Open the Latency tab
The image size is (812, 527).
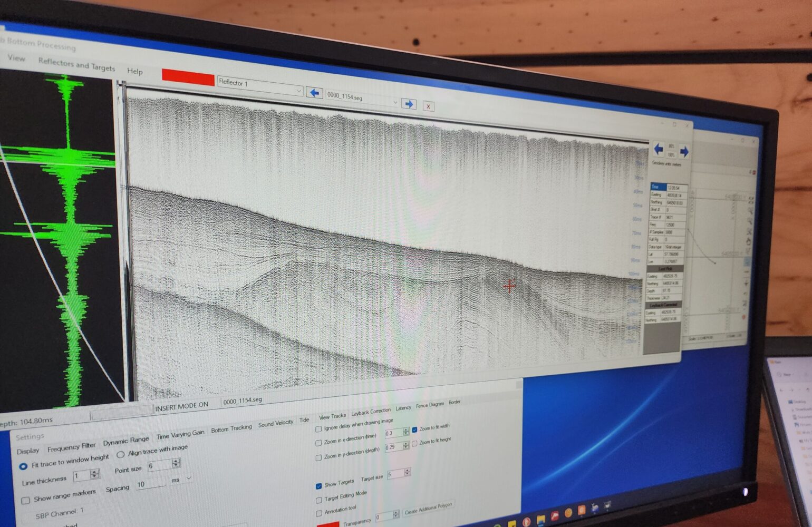(x=403, y=408)
